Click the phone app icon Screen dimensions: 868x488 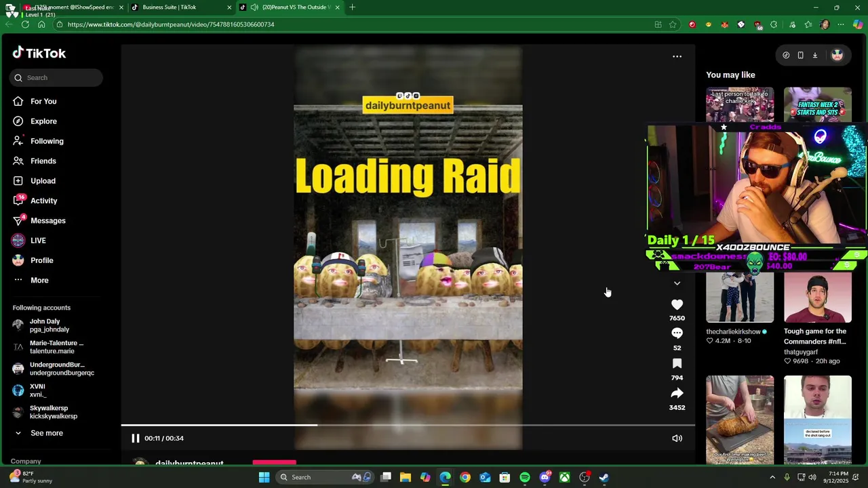coord(800,56)
